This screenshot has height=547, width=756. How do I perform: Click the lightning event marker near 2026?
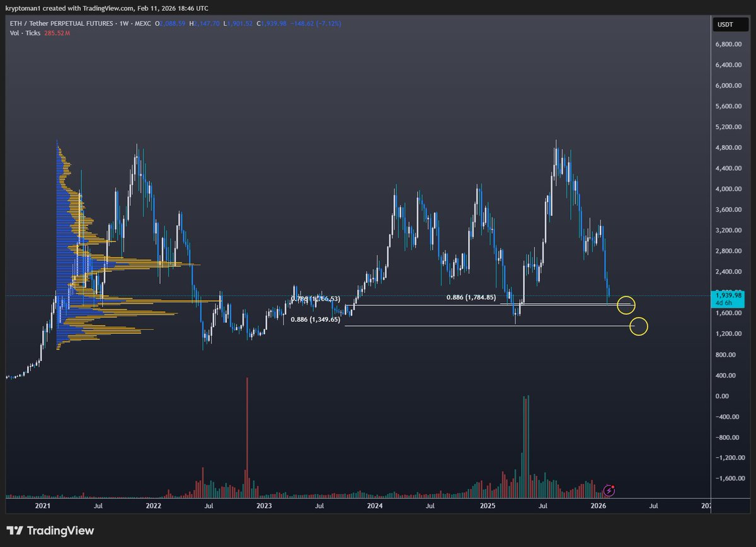point(609,490)
